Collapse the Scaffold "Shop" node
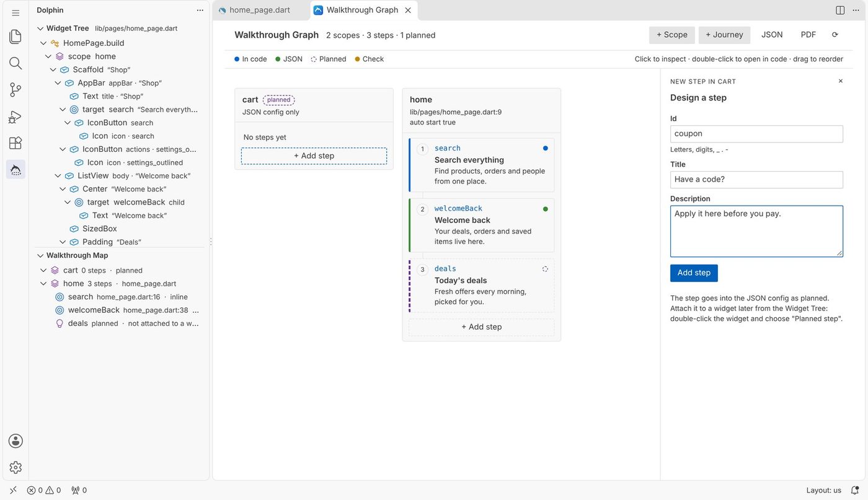This screenshot has height=500, width=868. (x=53, y=69)
